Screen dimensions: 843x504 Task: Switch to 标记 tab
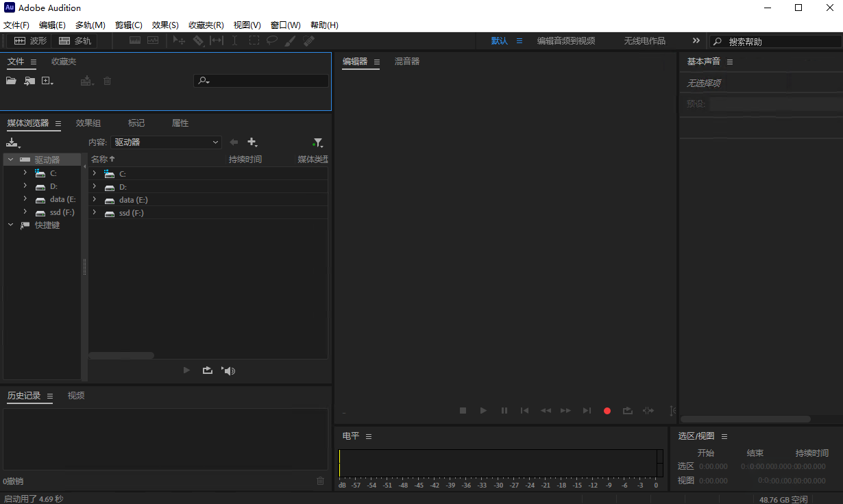(x=136, y=123)
